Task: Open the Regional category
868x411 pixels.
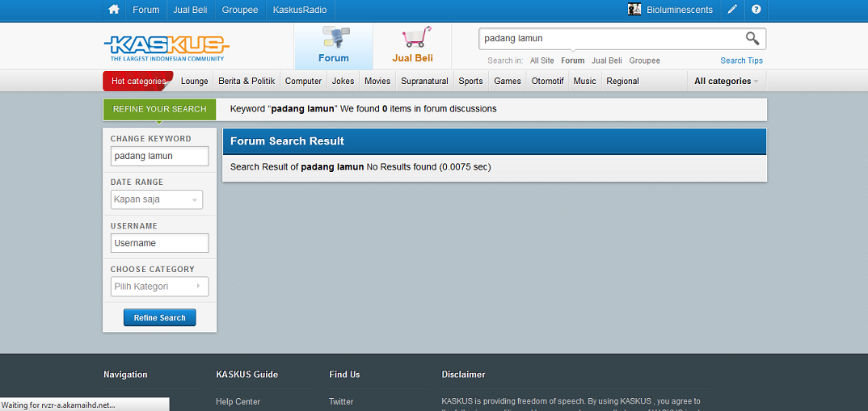Action: 623,82
